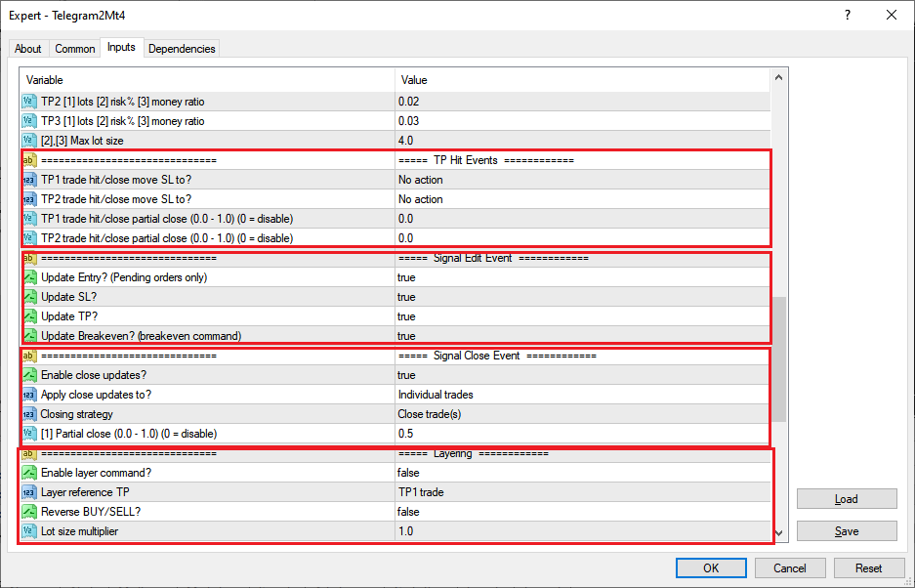The image size is (915, 588).
Task: Click the OK button
Action: pos(711,568)
